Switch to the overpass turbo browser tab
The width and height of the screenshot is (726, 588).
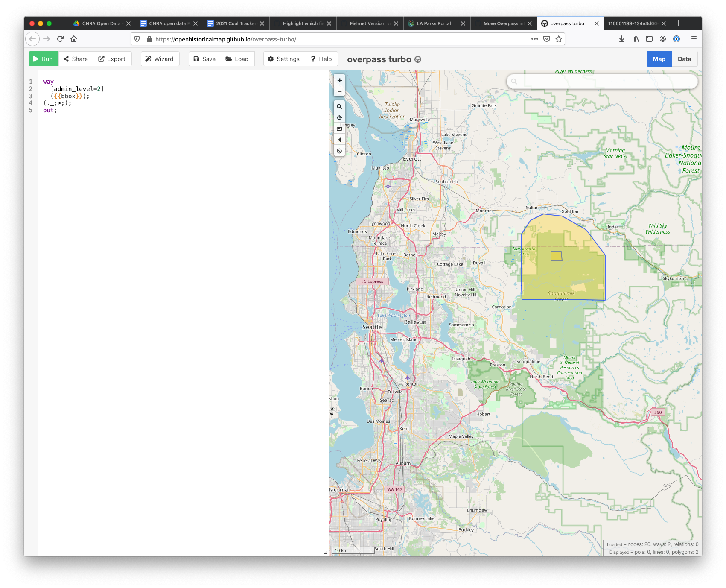click(568, 23)
